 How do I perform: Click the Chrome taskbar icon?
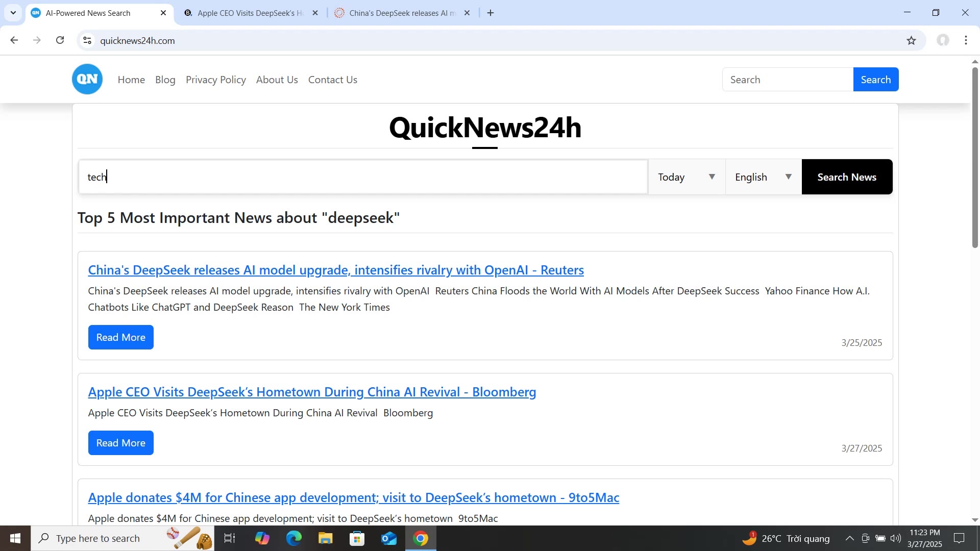click(421, 538)
